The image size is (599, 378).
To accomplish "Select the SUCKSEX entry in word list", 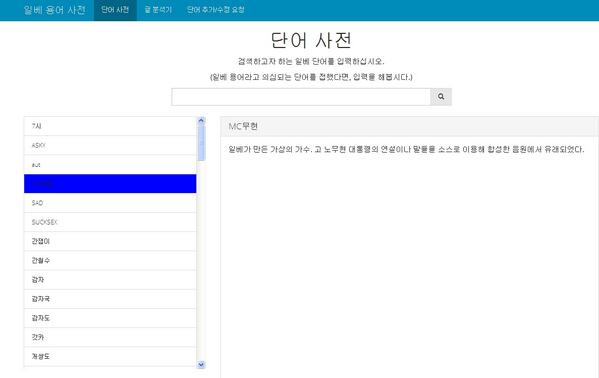I will tap(110, 222).
